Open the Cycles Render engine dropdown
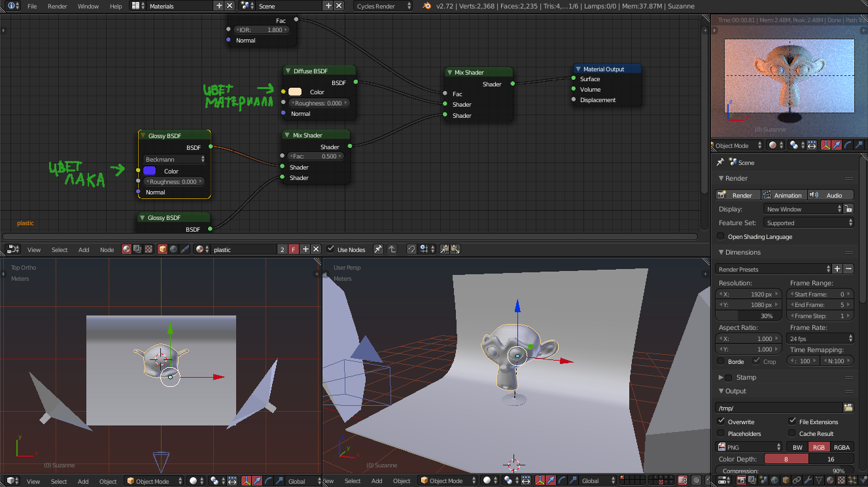The image size is (868, 487). [384, 6]
